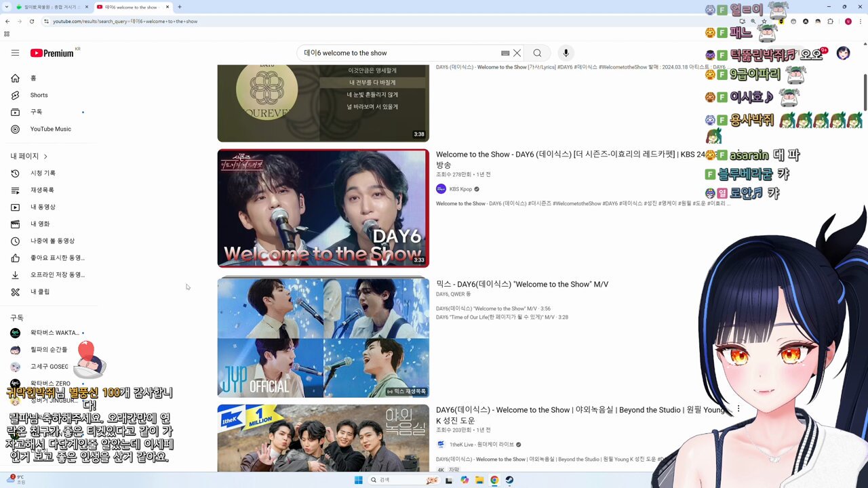The image size is (868, 488).
Task: Close the first browser tab
Action: click(87, 7)
